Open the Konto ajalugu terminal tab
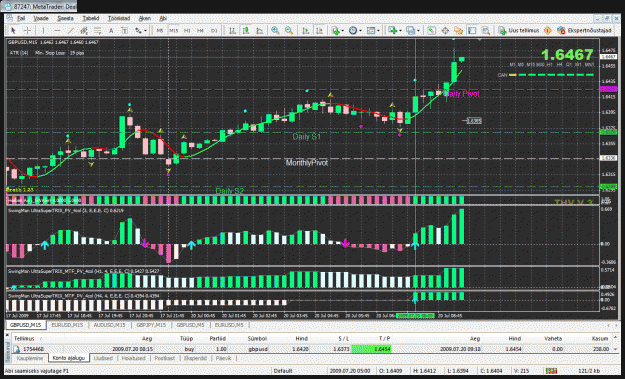The image size is (625, 379). click(69, 358)
